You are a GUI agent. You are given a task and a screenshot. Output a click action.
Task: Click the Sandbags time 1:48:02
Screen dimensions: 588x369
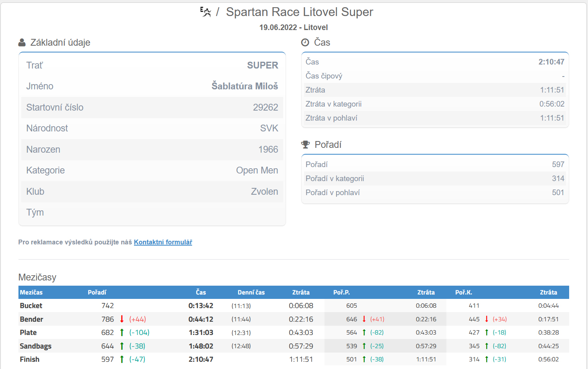(201, 346)
